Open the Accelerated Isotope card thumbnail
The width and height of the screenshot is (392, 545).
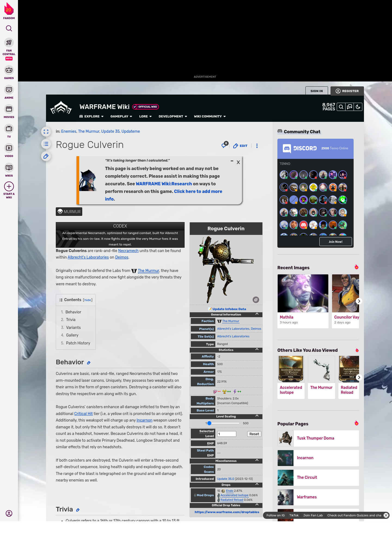(291, 369)
